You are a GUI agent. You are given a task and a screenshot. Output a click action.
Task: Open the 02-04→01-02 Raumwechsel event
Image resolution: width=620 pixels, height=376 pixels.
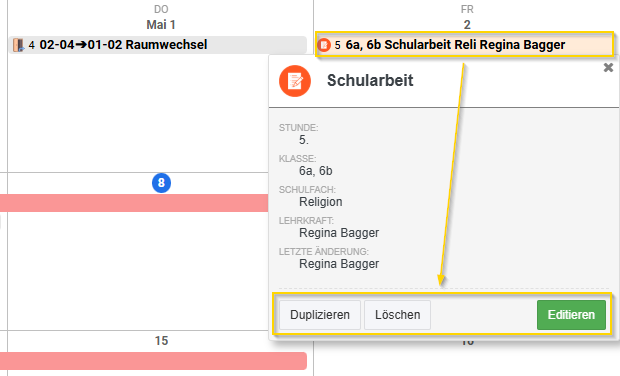[x=158, y=45]
